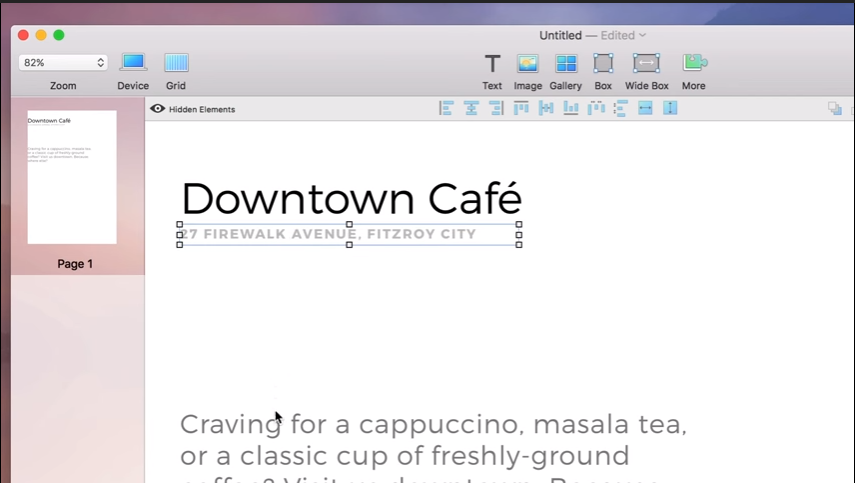
Task: Toggle Hidden Elements eye icon
Action: [158, 109]
